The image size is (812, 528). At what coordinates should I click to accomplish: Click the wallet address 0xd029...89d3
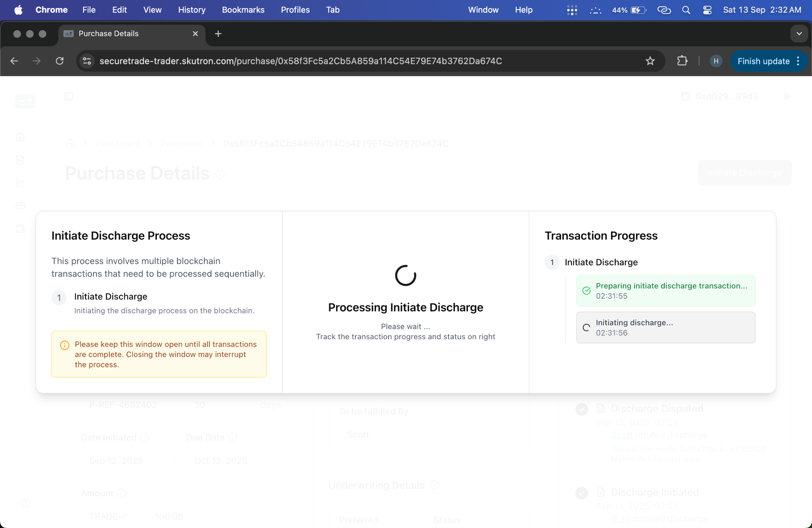(x=726, y=96)
